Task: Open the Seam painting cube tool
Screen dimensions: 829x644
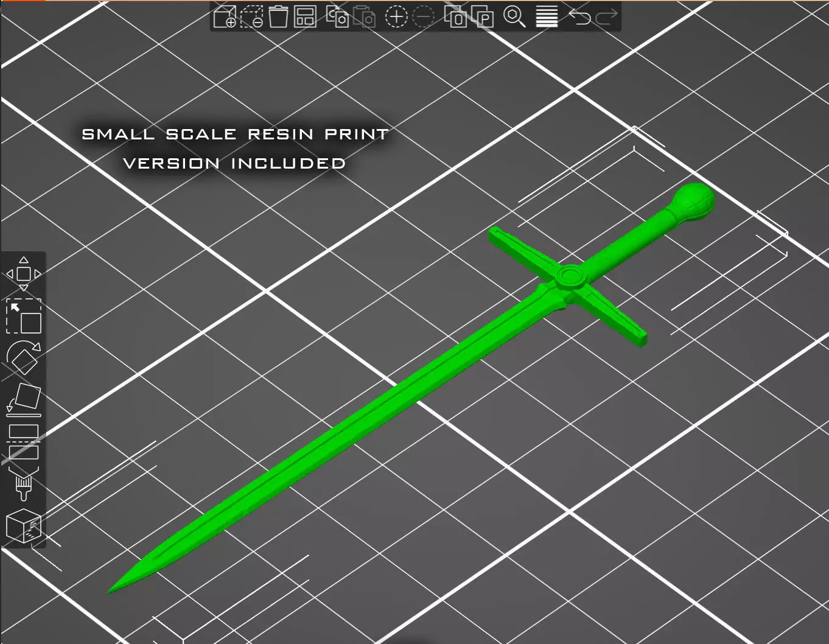Action: (24, 526)
